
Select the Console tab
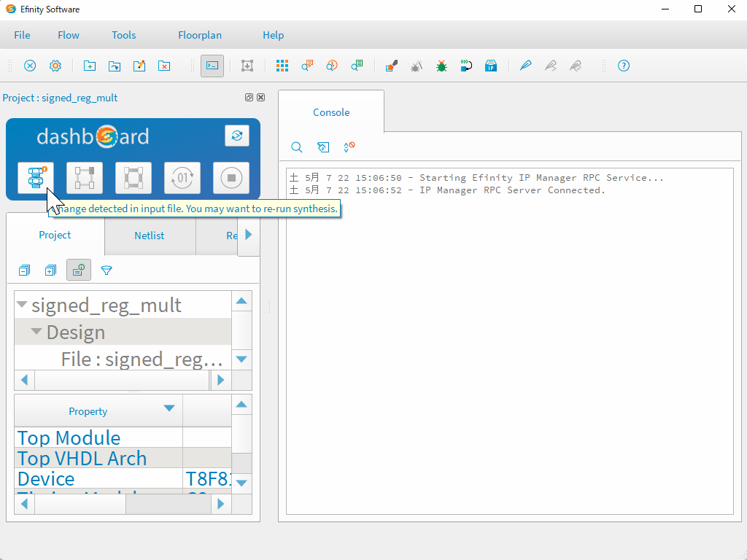[x=331, y=112]
